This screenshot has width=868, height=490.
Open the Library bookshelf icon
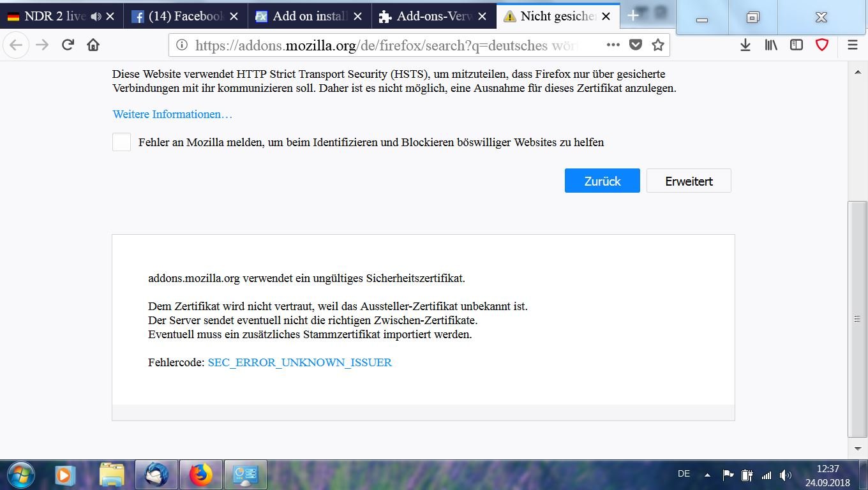771,45
